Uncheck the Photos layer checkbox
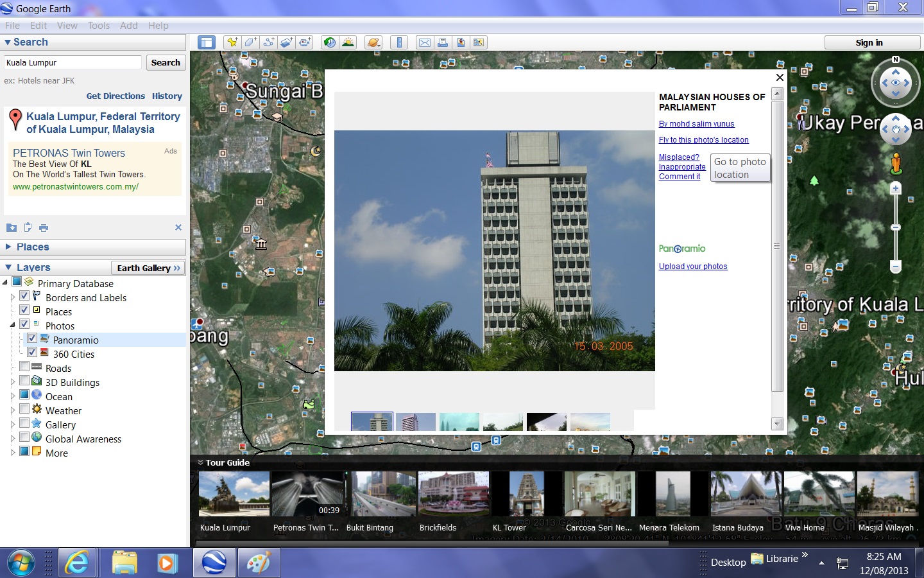Viewport: 924px width, 578px height. (24, 324)
